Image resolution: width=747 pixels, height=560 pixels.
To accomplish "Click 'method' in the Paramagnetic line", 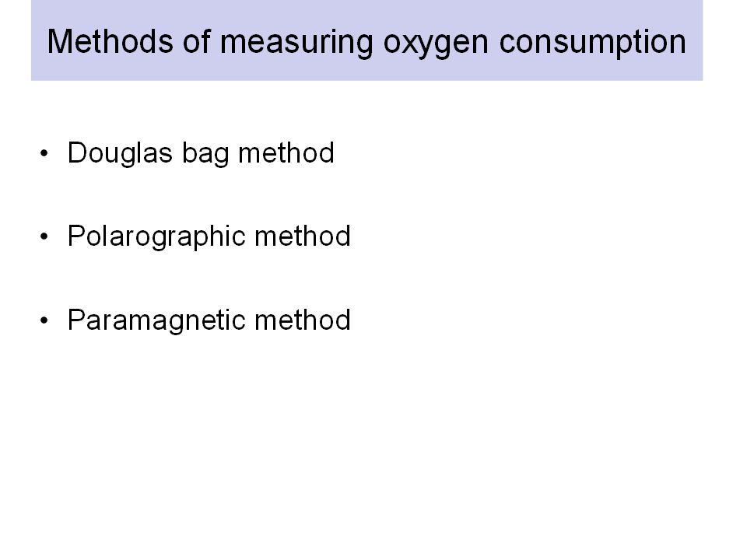I will tap(303, 319).
